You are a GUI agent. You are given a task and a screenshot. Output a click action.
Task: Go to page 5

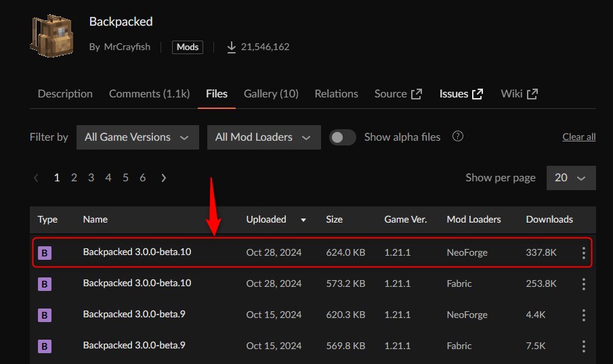point(125,178)
